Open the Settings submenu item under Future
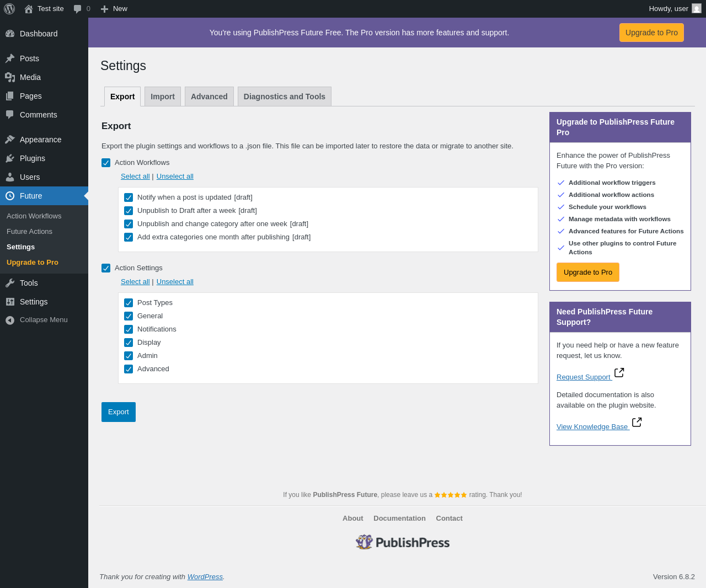 [21, 247]
